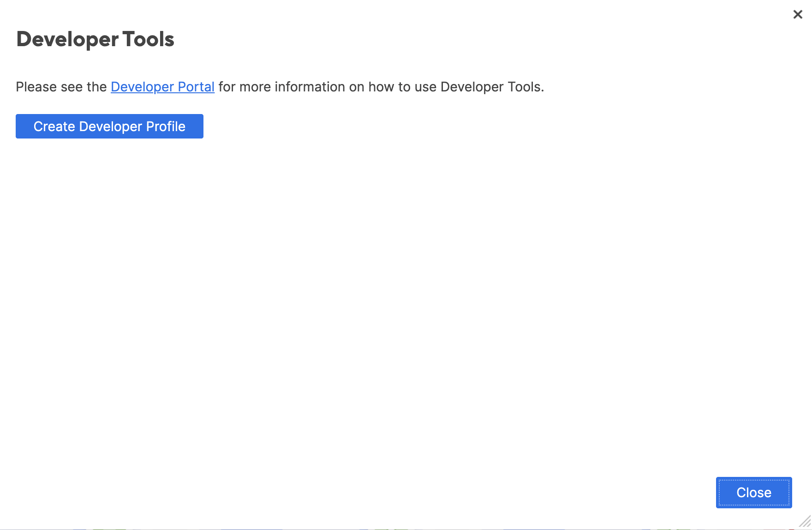Screen dimensions: 812x530
Task: Click the empty white area of dialog
Action: click(406, 300)
